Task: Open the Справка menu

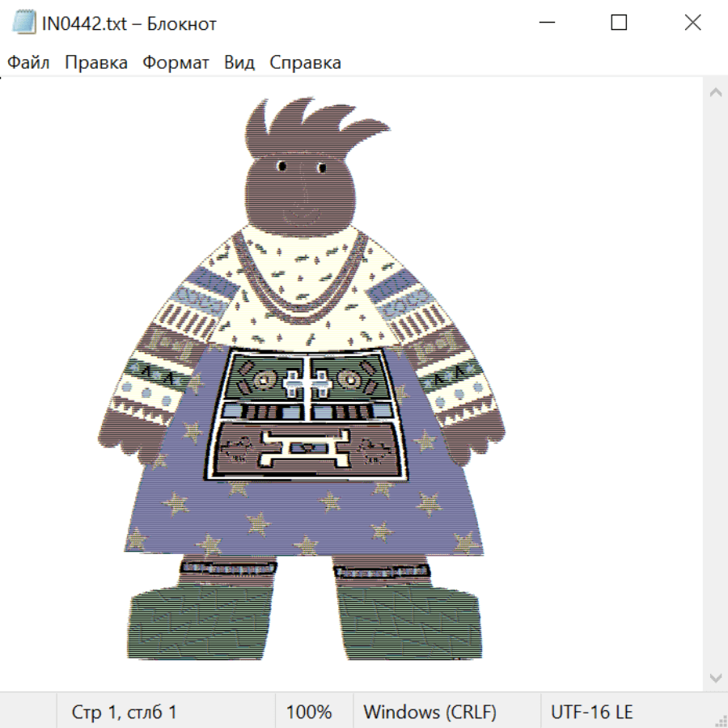Action: pyautogui.click(x=305, y=63)
